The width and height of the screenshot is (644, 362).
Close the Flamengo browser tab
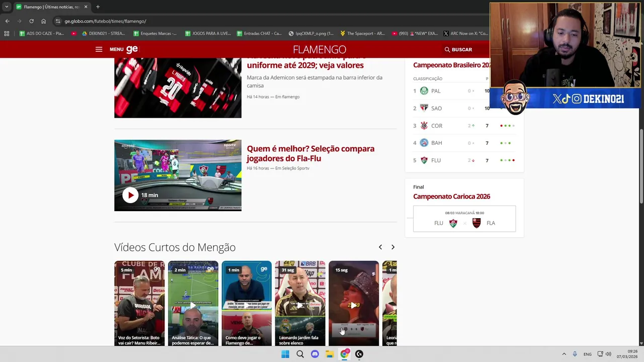[86, 7]
